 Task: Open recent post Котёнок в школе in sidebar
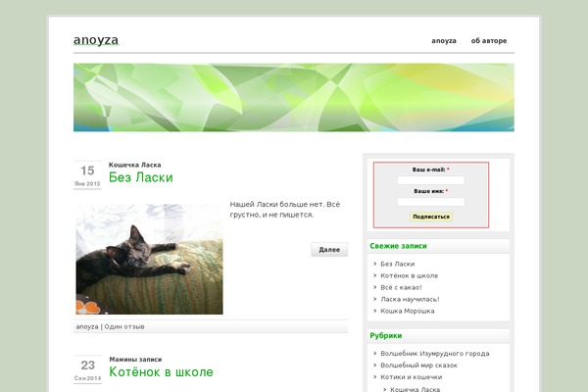409,275
